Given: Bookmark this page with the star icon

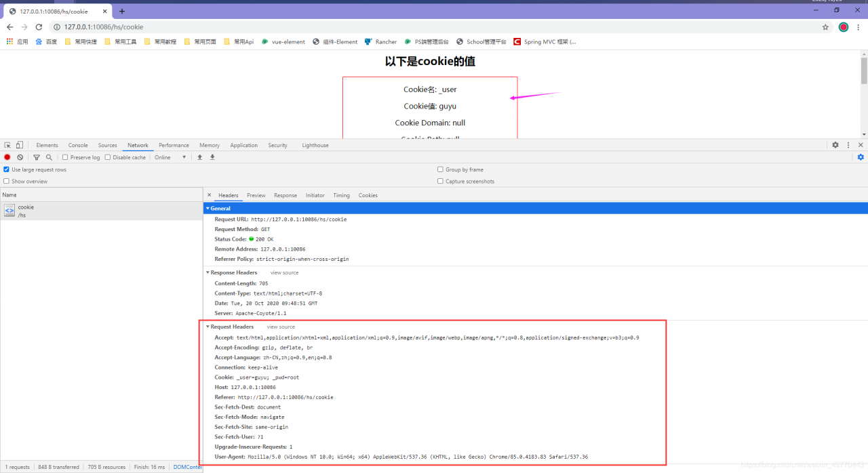Looking at the screenshot, I should point(825,27).
